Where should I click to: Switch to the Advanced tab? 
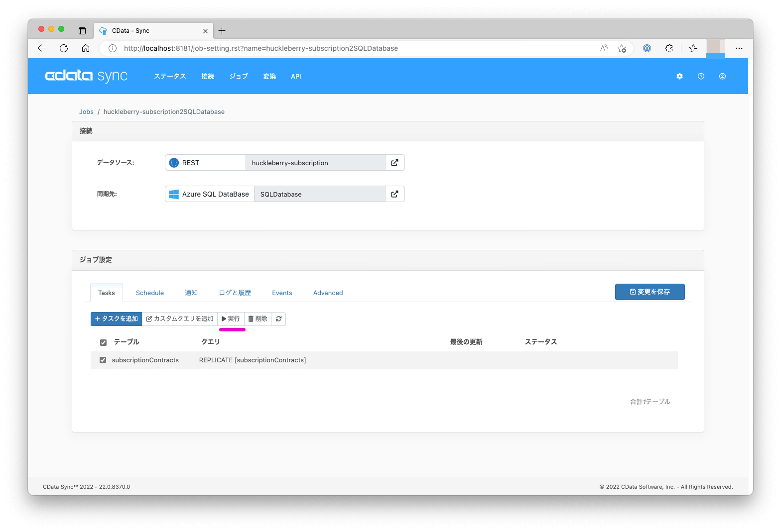point(328,293)
